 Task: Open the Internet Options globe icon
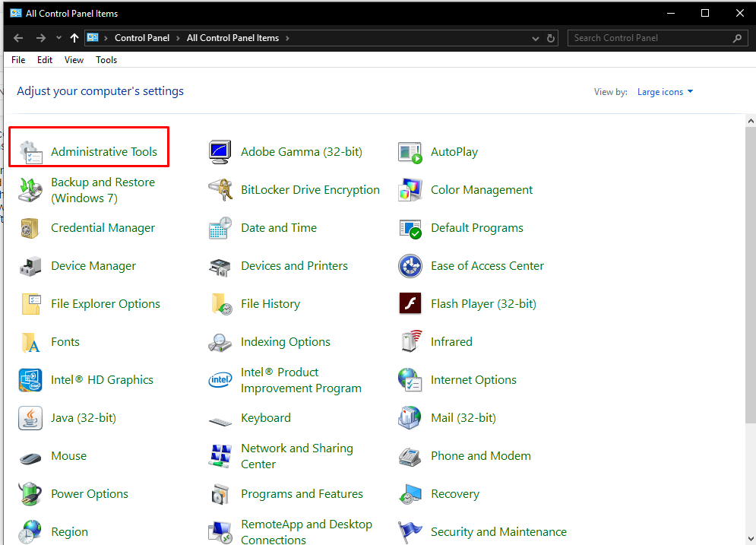pyautogui.click(x=410, y=380)
